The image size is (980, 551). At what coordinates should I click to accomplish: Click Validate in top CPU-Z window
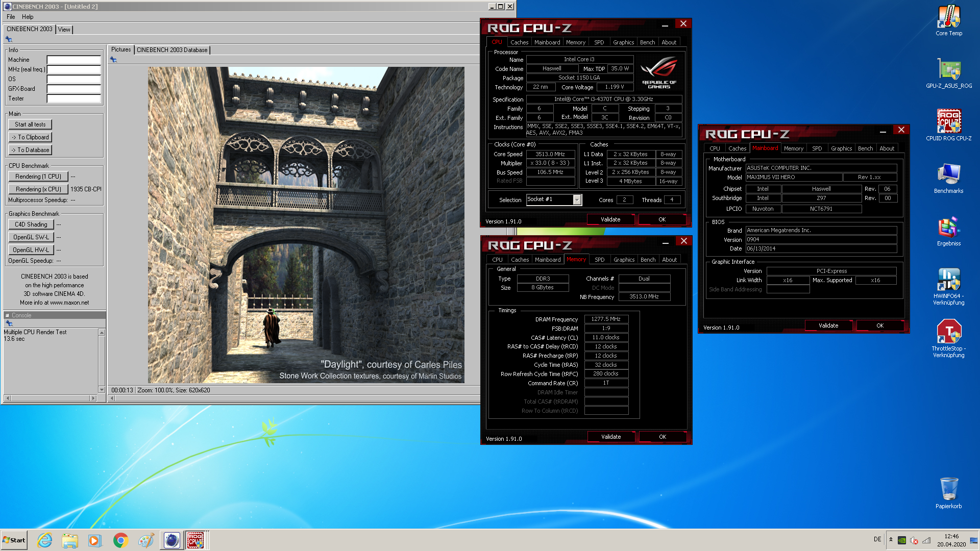point(610,219)
